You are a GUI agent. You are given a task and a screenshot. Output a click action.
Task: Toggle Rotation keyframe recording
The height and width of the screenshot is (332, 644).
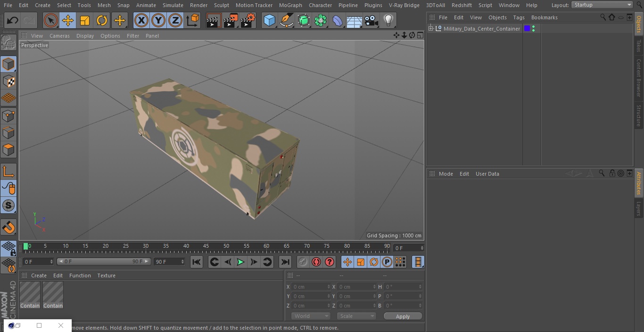374,262
